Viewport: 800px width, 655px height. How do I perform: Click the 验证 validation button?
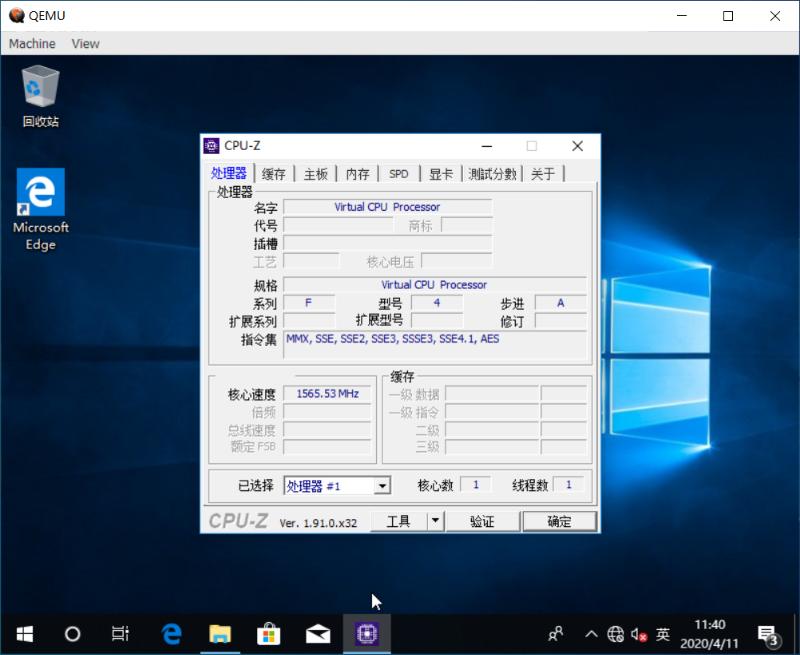pyautogui.click(x=484, y=520)
